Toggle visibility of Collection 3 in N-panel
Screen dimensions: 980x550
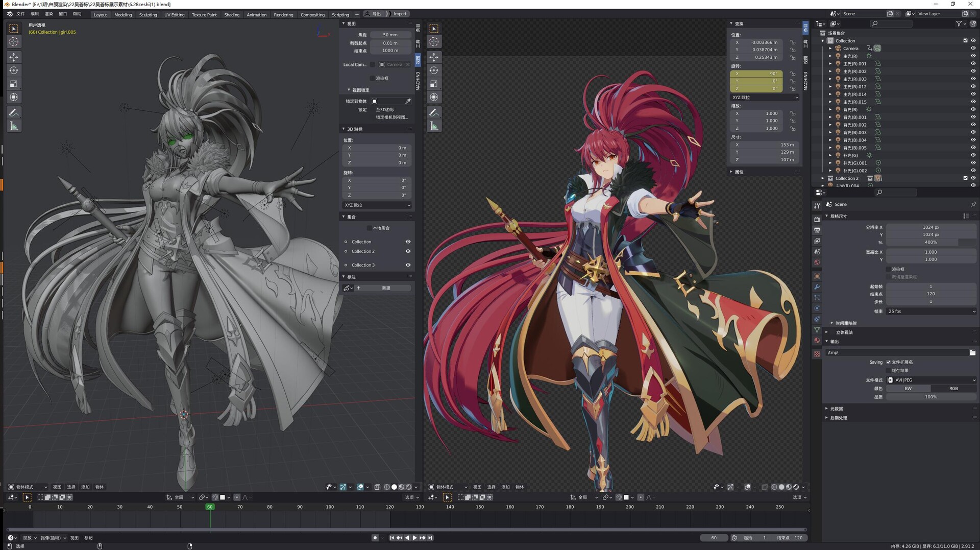[408, 265]
